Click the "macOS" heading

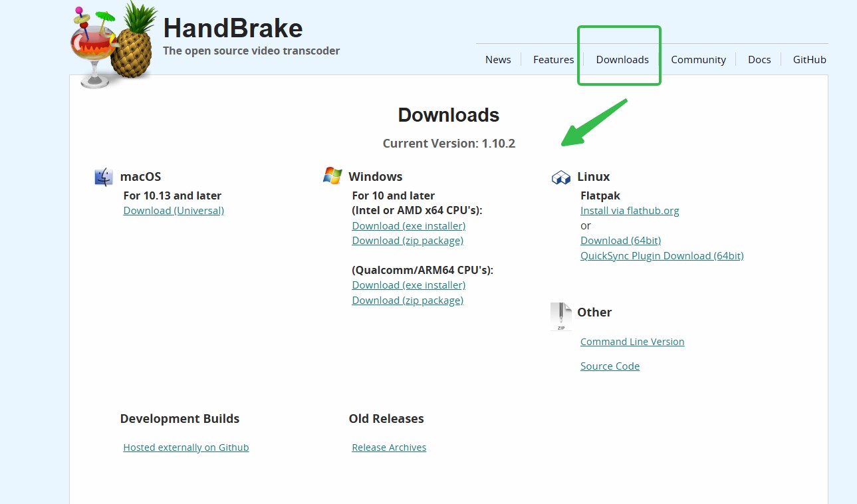140,177
